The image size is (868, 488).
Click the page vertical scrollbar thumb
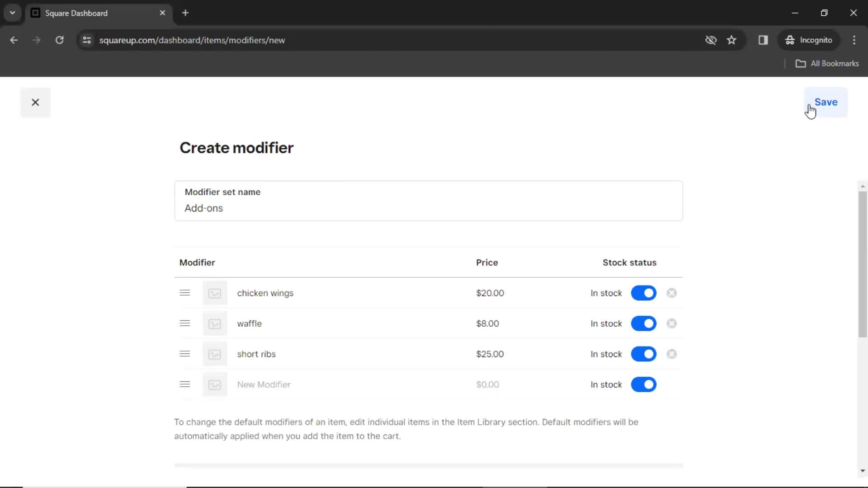click(x=863, y=264)
